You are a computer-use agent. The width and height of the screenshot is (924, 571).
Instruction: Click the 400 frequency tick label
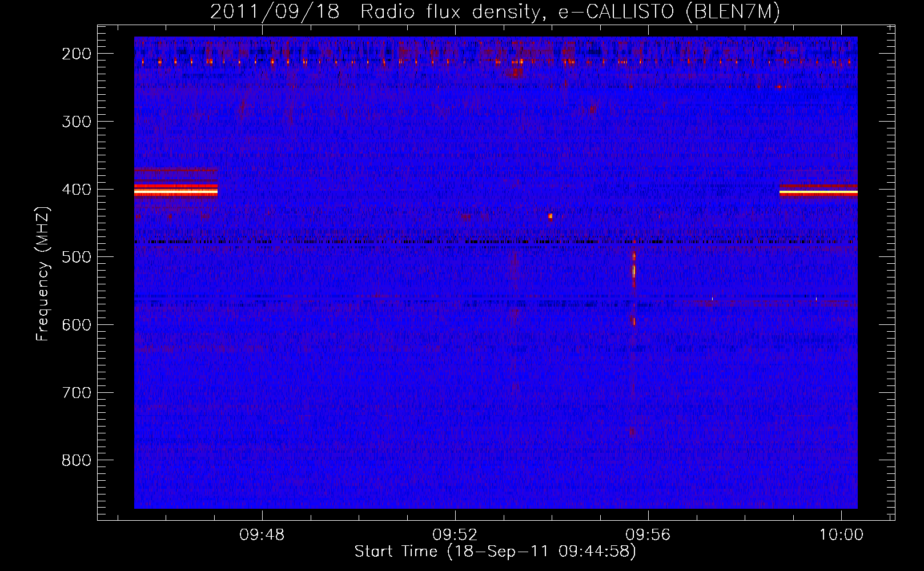pos(77,189)
